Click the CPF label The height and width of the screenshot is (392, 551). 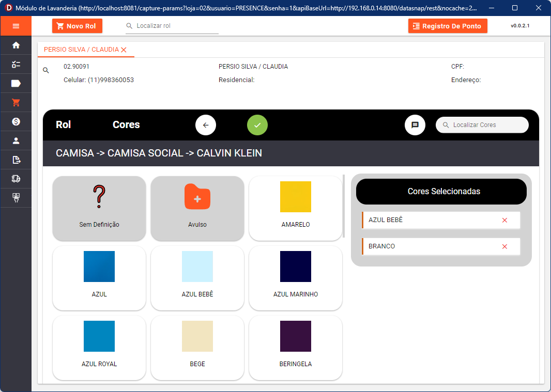[457, 67]
